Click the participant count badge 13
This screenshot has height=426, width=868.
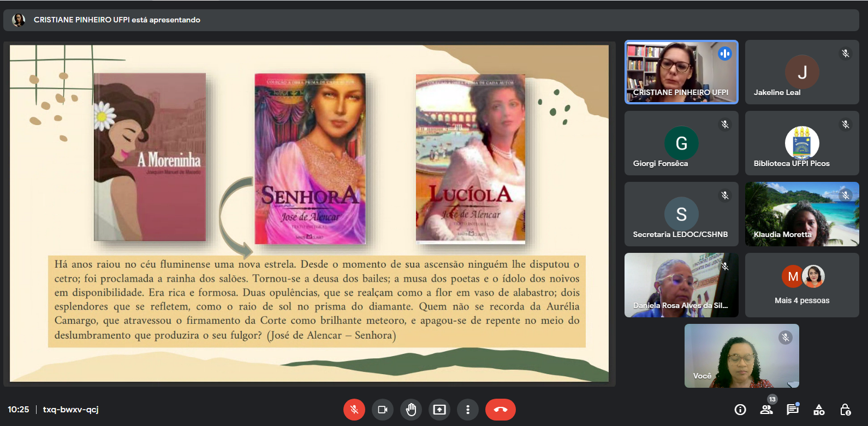click(772, 399)
